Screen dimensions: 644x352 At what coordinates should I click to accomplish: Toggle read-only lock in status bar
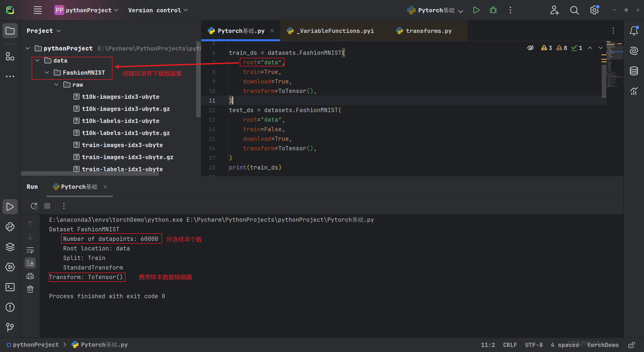click(632, 345)
